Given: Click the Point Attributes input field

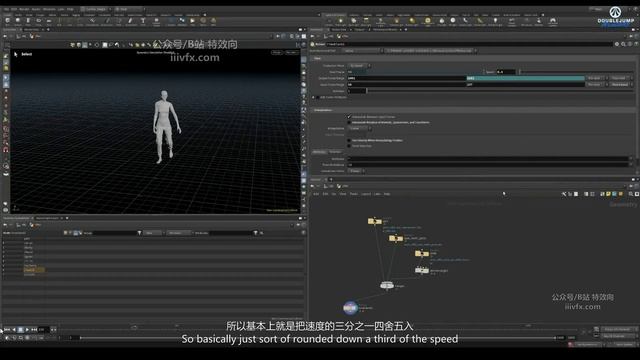Looking at the screenshot, I should (488, 164).
